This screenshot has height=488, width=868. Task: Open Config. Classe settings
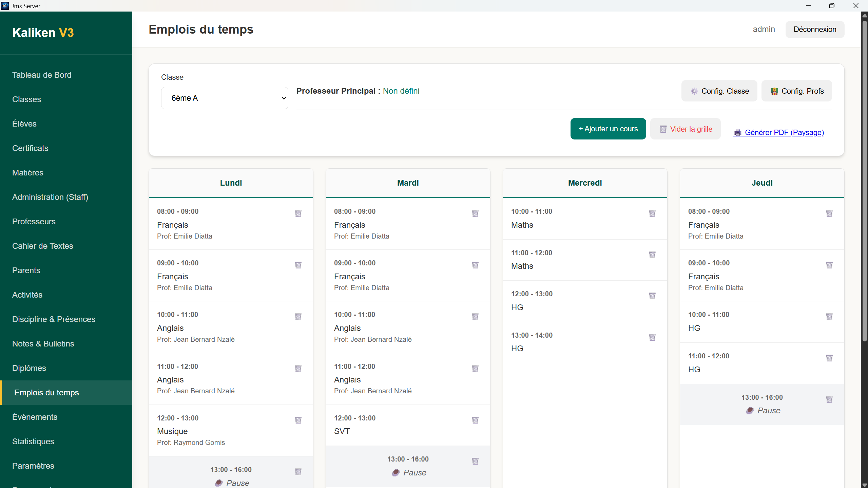pos(719,91)
